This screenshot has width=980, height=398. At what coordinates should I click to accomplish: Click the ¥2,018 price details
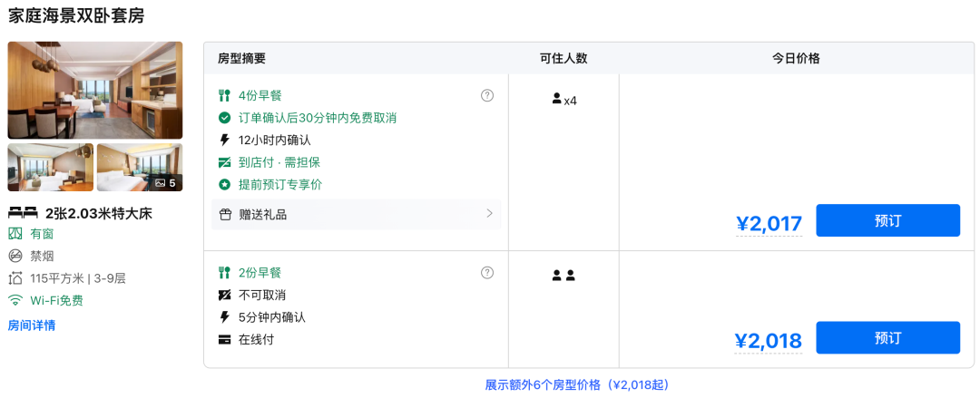(768, 341)
